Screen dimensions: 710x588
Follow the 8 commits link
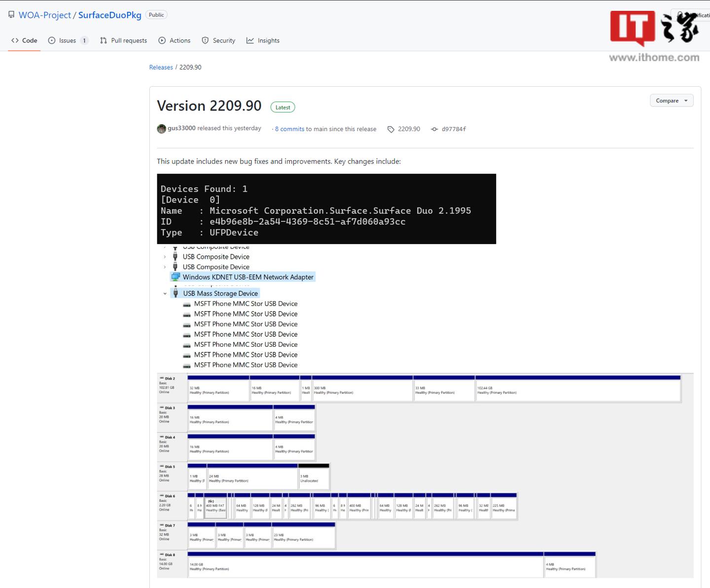[290, 129]
